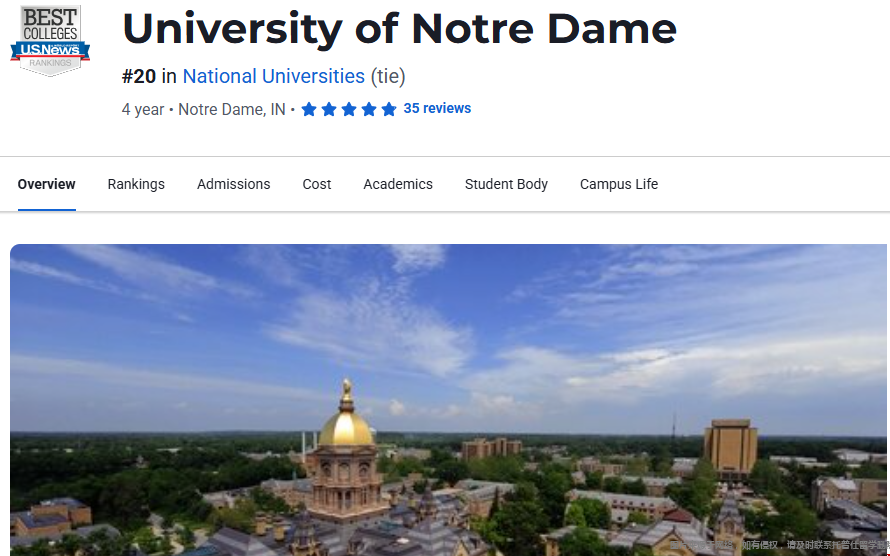
Task: Switch to the Rankings tab
Action: (x=136, y=184)
